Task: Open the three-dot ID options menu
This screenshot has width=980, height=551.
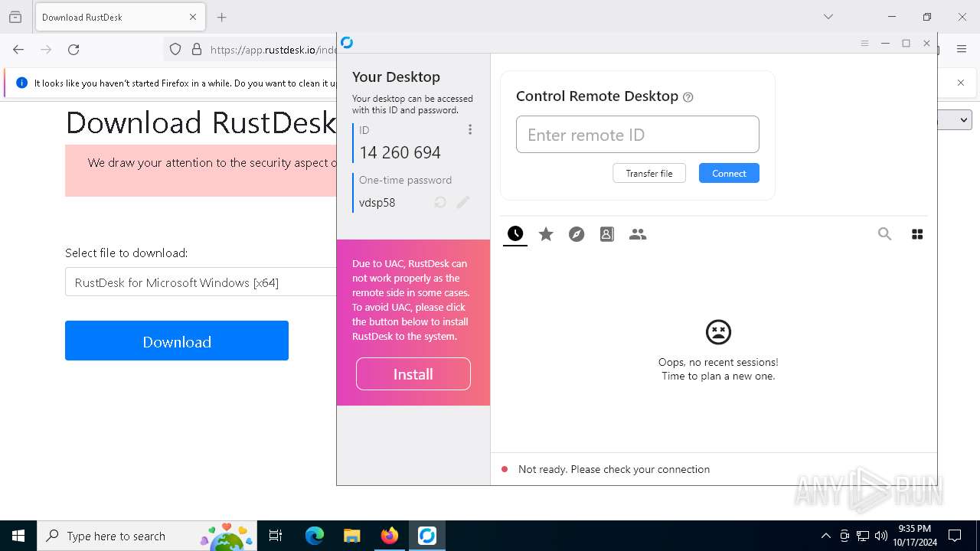Action: pos(470,130)
